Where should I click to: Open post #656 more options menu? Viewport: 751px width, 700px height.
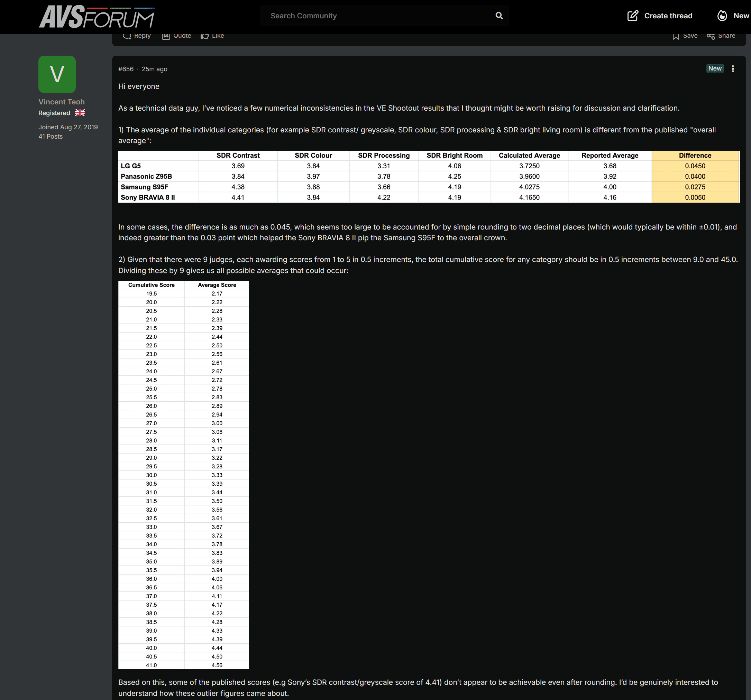coord(733,69)
